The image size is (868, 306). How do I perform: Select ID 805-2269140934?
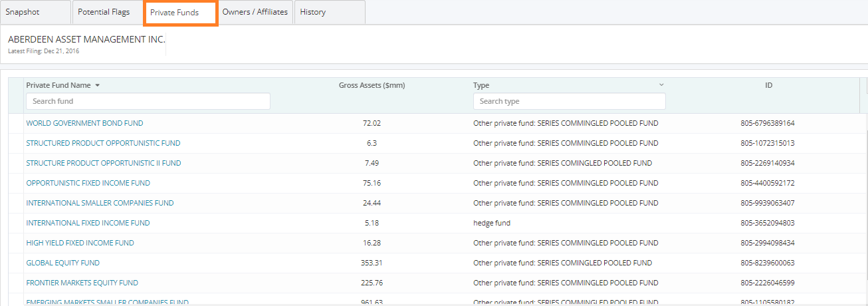tap(768, 163)
